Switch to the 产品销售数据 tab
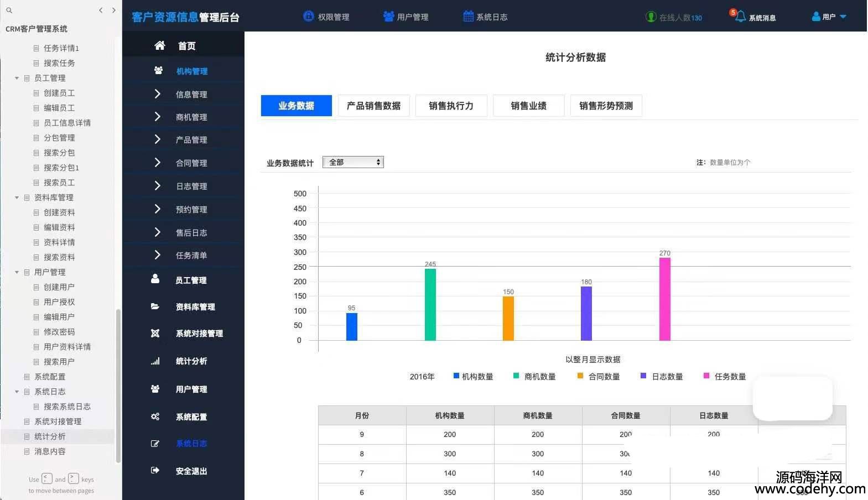Image resolution: width=868 pixels, height=500 pixels. point(374,106)
